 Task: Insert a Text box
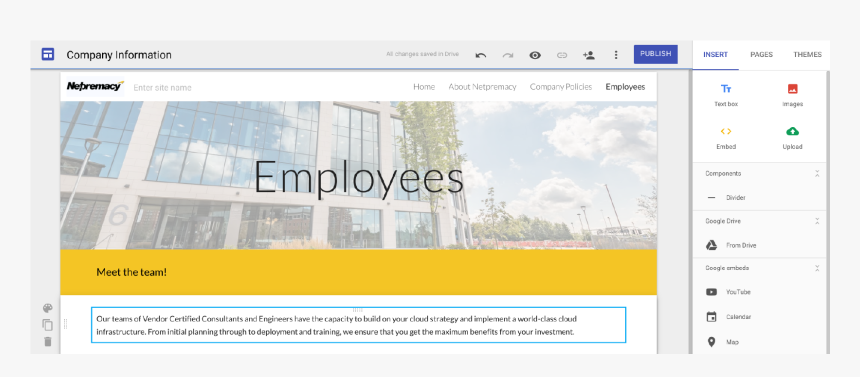pyautogui.click(x=726, y=95)
